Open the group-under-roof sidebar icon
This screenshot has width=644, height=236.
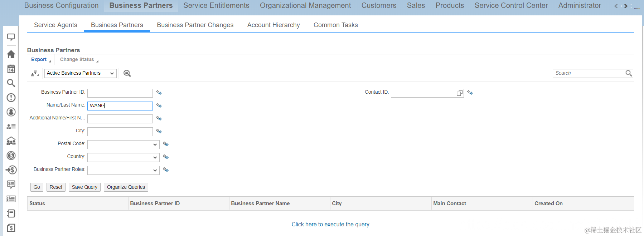[x=11, y=141]
